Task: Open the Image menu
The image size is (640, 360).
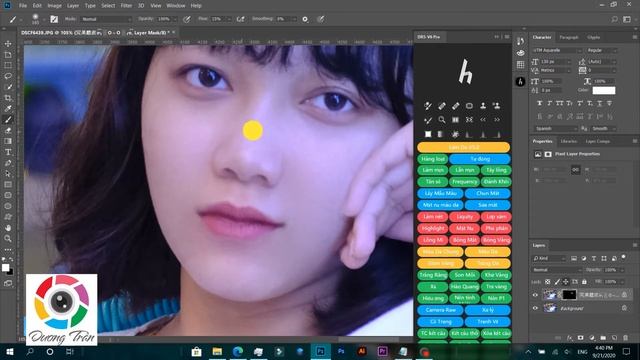Action: coord(54,6)
